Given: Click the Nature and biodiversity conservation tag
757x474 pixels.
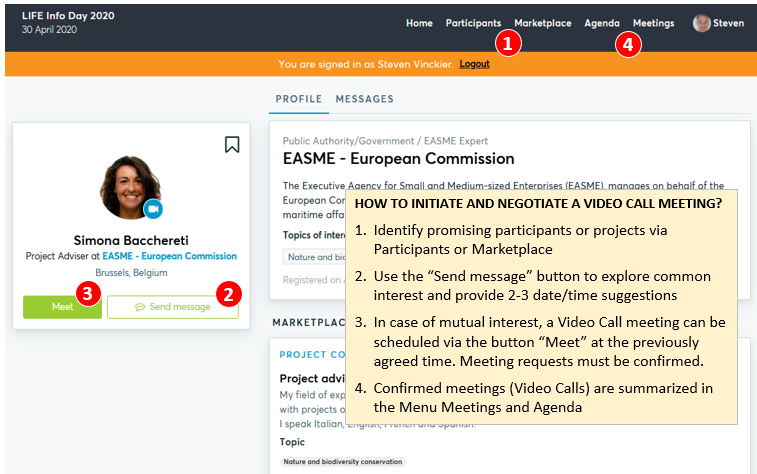Looking at the screenshot, I should [342, 461].
